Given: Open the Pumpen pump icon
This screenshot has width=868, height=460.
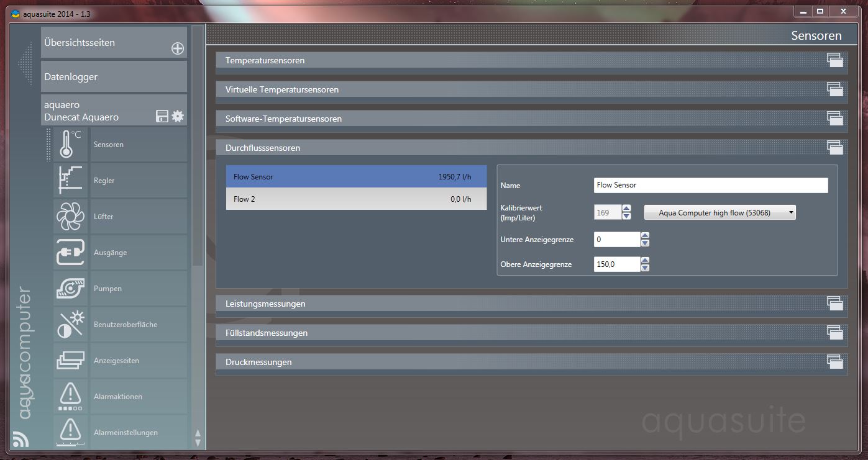Looking at the screenshot, I should pos(71,289).
